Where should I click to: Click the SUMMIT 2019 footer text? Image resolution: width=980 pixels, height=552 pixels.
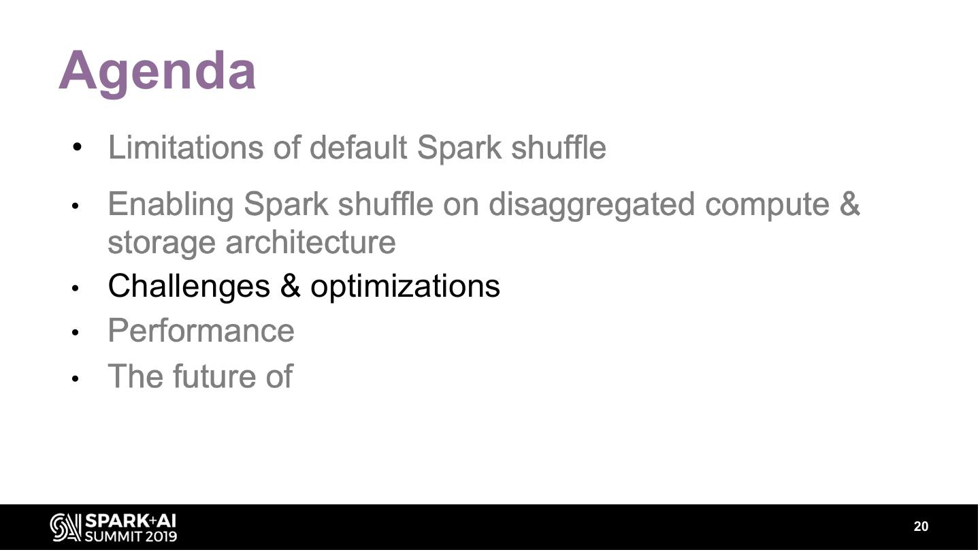click(x=131, y=536)
